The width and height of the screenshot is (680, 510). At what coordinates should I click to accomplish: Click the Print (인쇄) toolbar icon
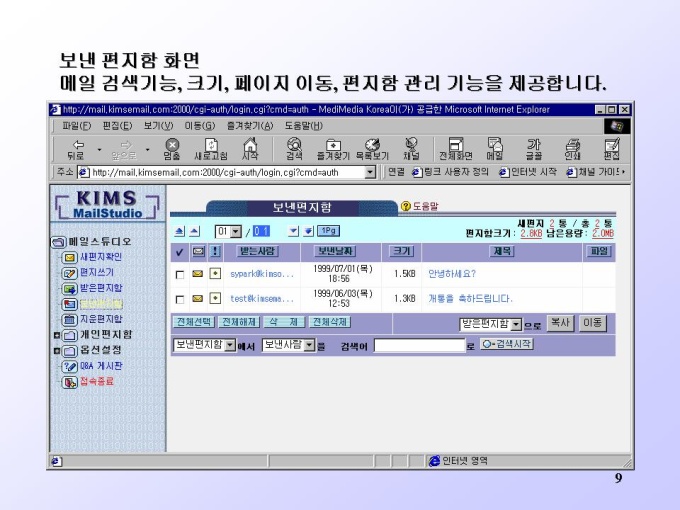tap(572, 149)
